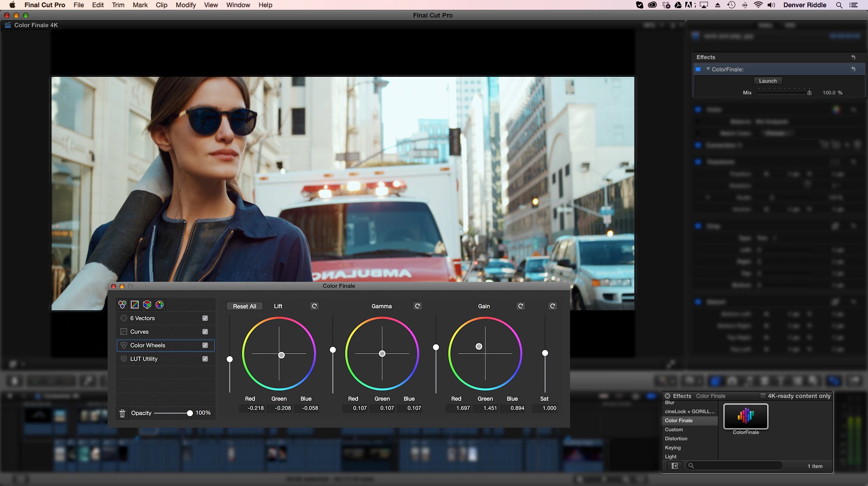Open the Modify menu
868x486 pixels.
tap(186, 5)
